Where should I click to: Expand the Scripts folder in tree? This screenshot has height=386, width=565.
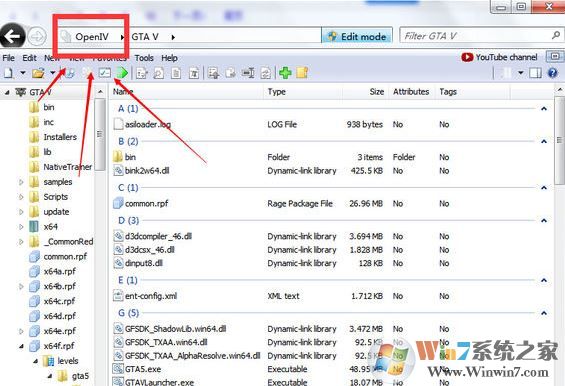pos(21,197)
